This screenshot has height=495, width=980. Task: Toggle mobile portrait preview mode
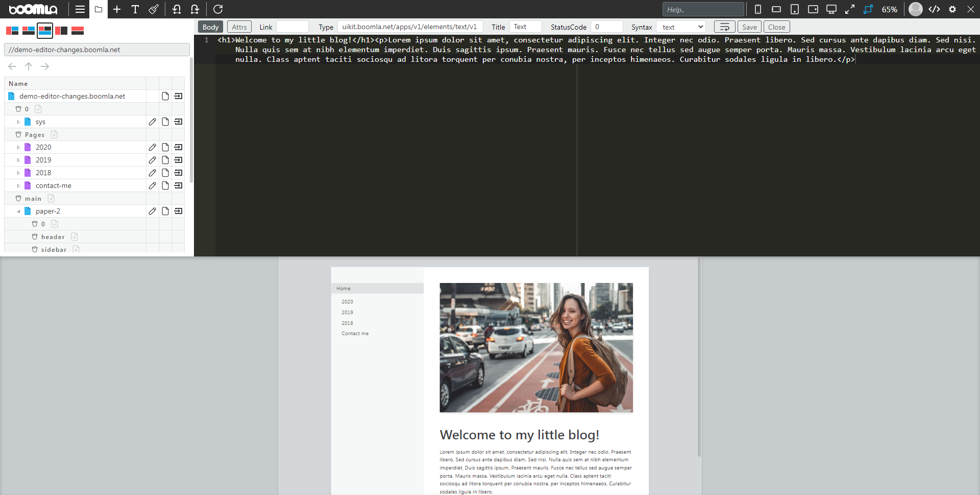(x=757, y=9)
